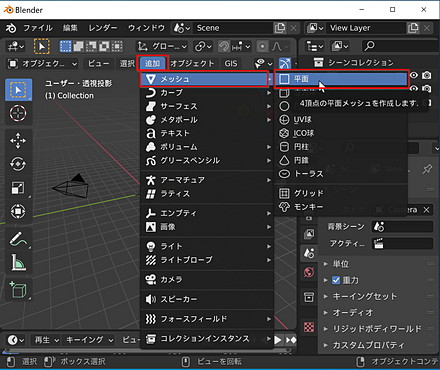Select the Move tool in toolbar
Image resolution: width=440 pixels, height=370 pixels.
pyautogui.click(x=18, y=141)
